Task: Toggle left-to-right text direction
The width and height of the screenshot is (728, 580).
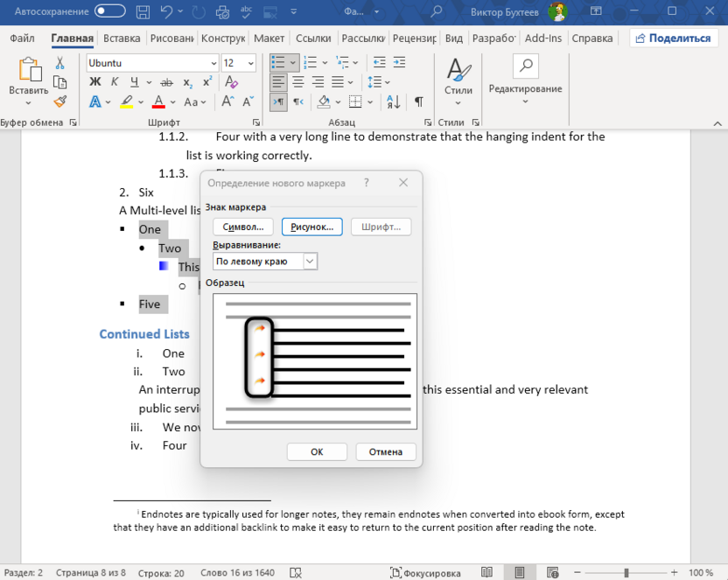Action: (278, 101)
